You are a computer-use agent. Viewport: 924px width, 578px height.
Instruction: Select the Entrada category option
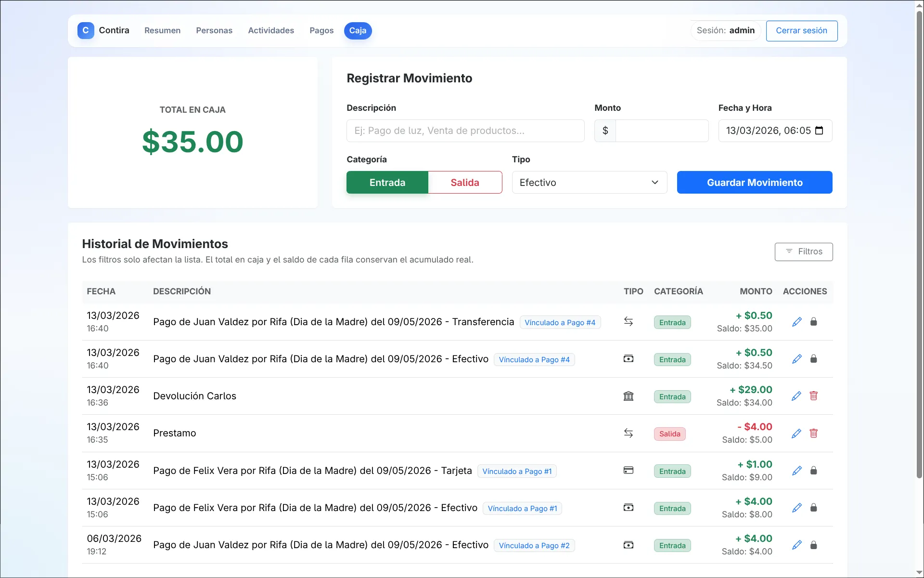point(387,182)
